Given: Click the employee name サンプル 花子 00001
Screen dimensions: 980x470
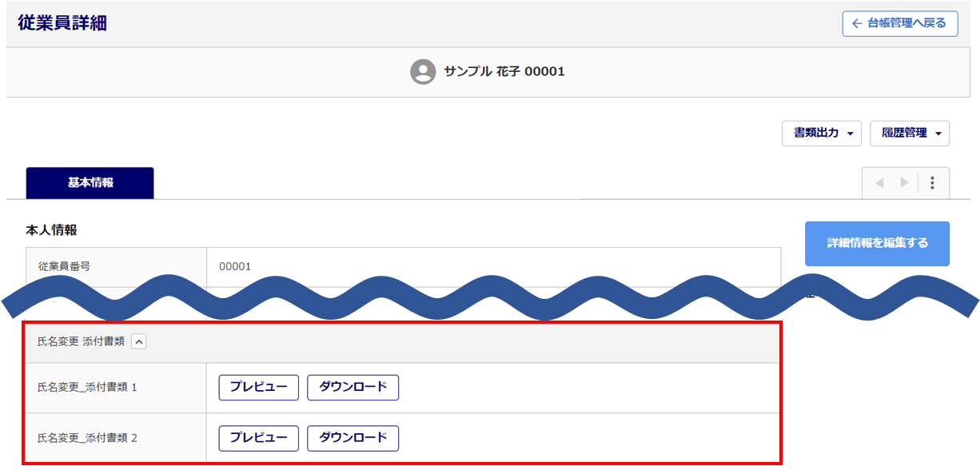Looking at the screenshot, I should (504, 72).
